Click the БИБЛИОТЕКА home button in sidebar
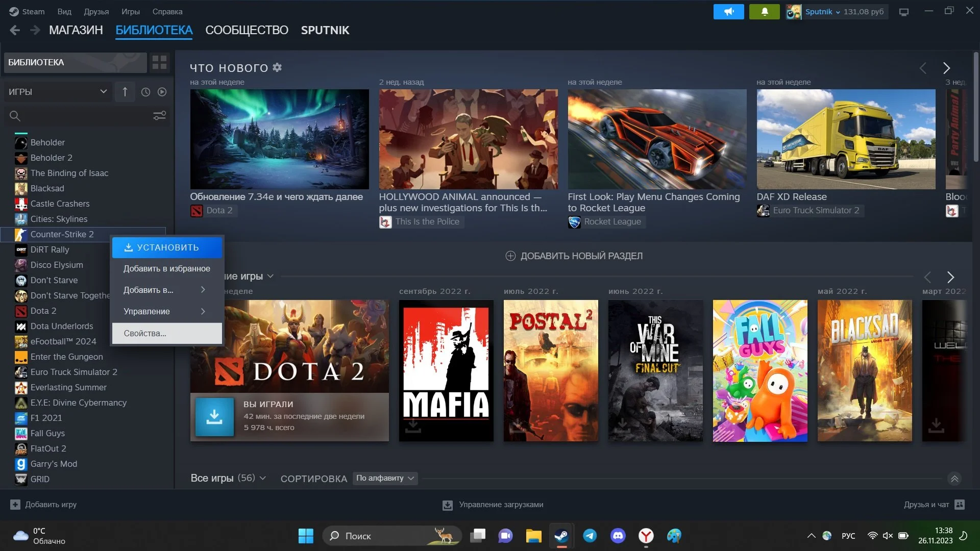Image resolution: width=980 pixels, height=551 pixels. click(75, 62)
